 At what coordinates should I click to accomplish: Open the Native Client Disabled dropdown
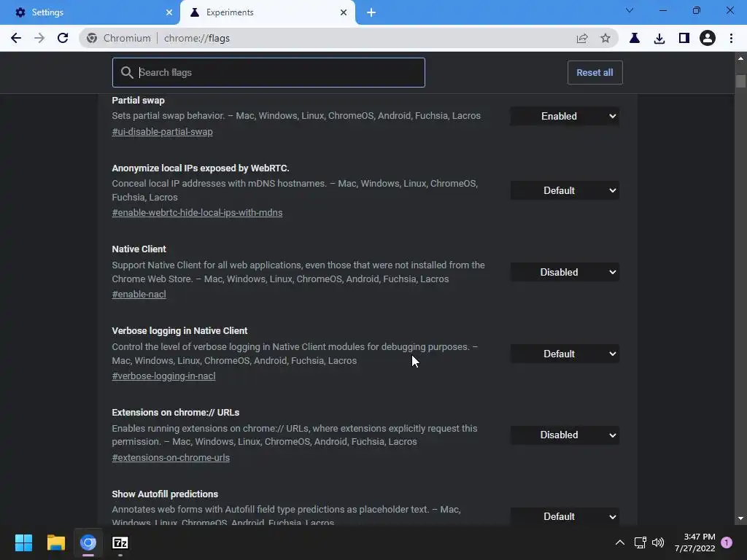pyautogui.click(x=565, y=273)
